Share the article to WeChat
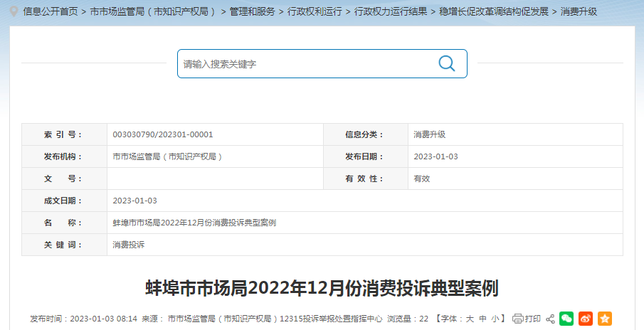The width and height of the screenshot is (644, 330). 566,319
